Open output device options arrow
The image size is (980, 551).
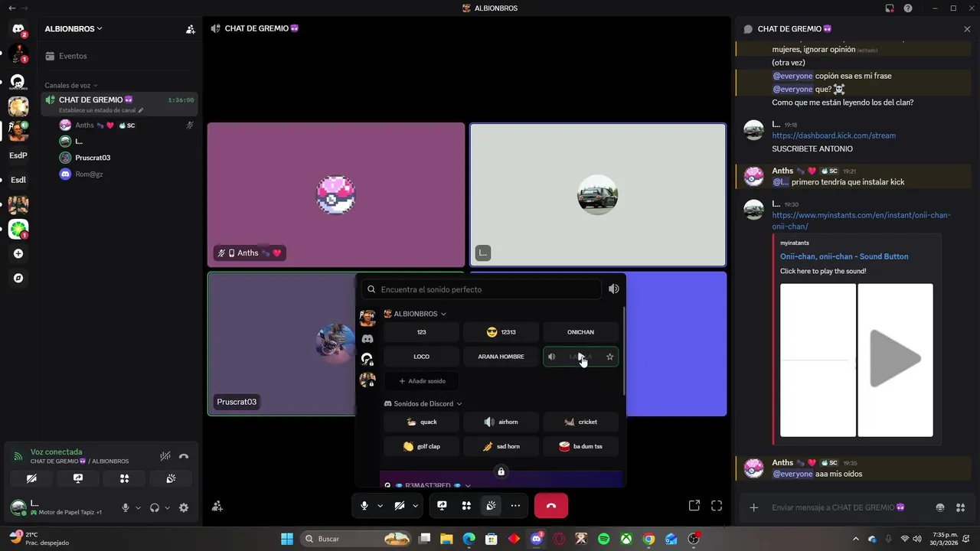(x=167, y=507)
